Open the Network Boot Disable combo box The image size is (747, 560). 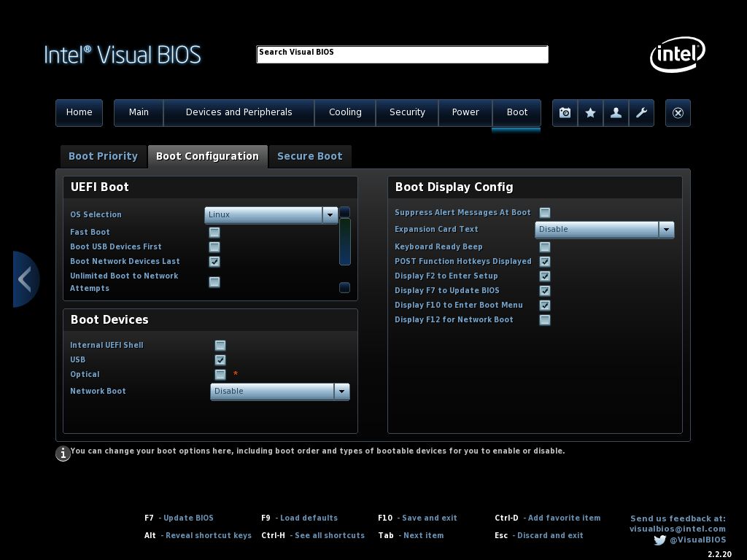coord(280,392)
